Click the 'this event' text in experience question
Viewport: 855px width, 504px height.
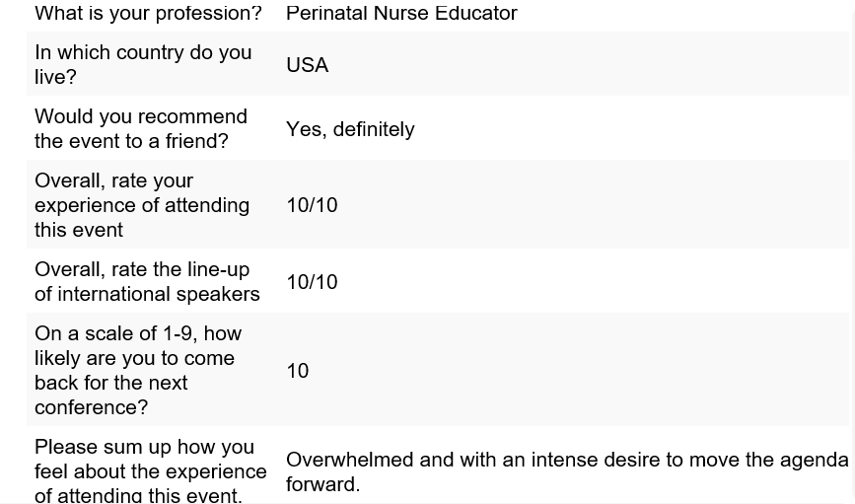[x=79, y=230]
